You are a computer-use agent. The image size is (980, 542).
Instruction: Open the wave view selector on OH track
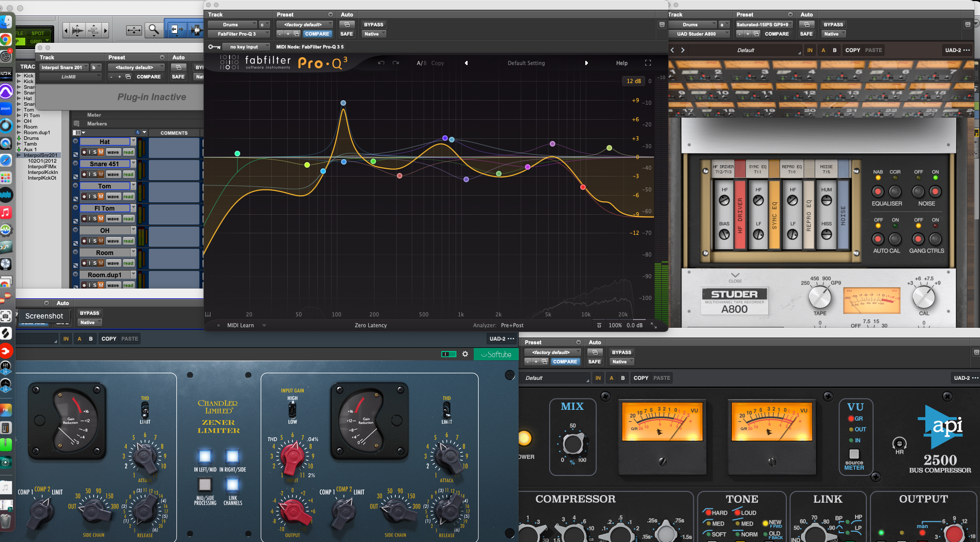tap(113, 241)
